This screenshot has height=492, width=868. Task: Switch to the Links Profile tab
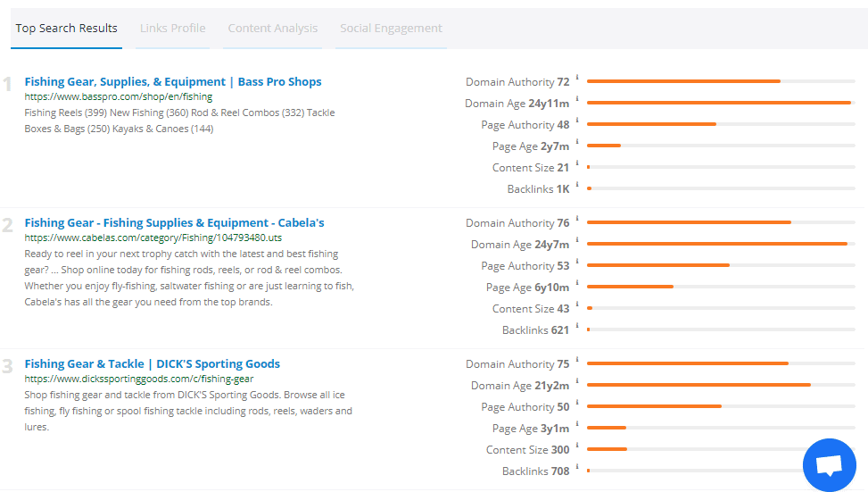(x=173, y=29)
